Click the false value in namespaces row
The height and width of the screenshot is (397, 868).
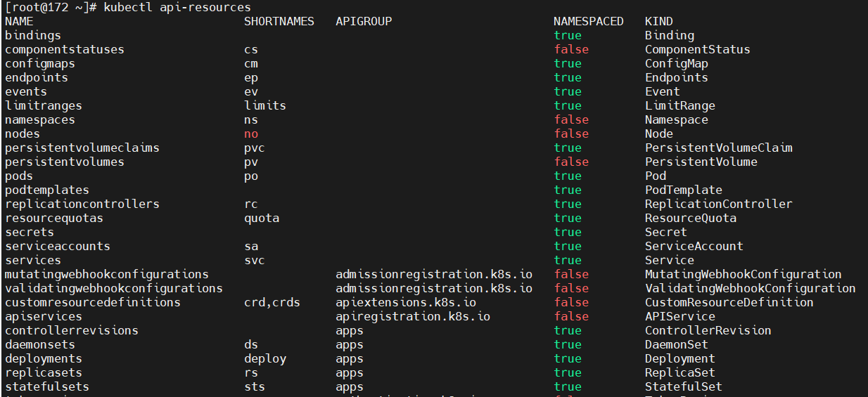571,119
